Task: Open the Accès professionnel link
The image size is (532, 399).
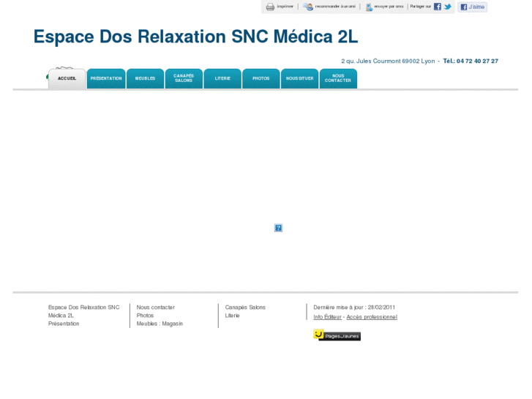Action: [x=372, y=317]
